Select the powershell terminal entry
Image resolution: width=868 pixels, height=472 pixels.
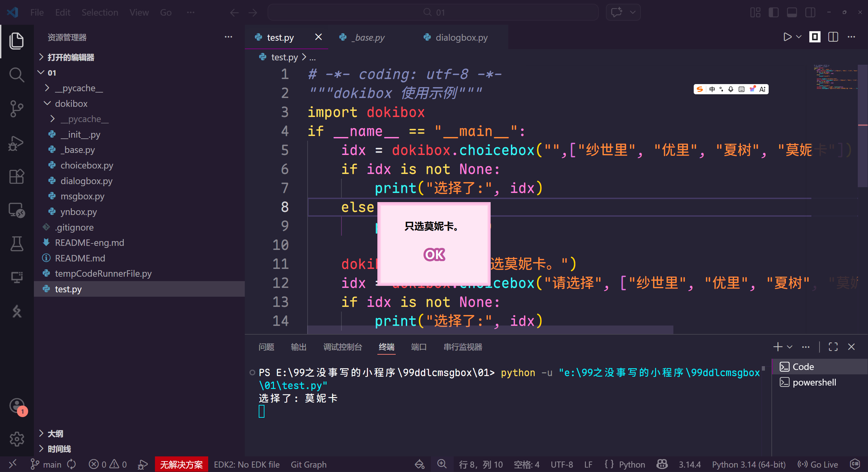click(x=820, y=382)
